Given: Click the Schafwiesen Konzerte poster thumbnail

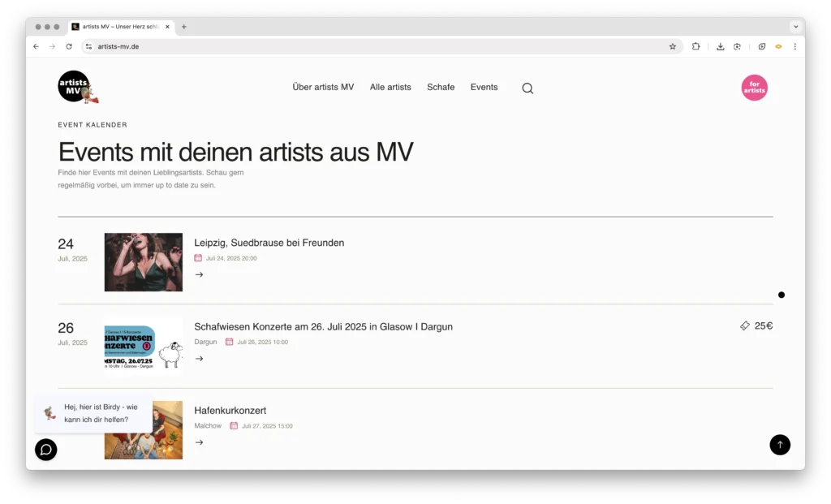Looking at the screenshot, I should pyautogui.click(x=143, y=342).
